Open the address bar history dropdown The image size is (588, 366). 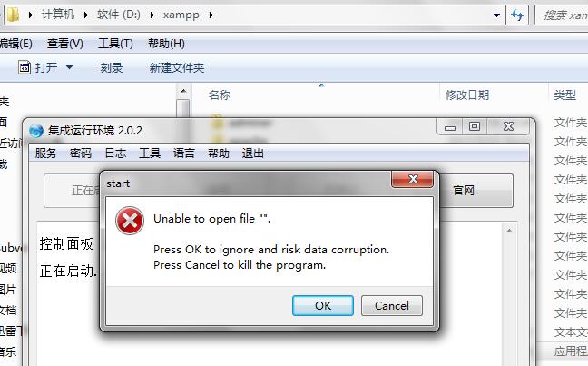[x=496, y=15]
